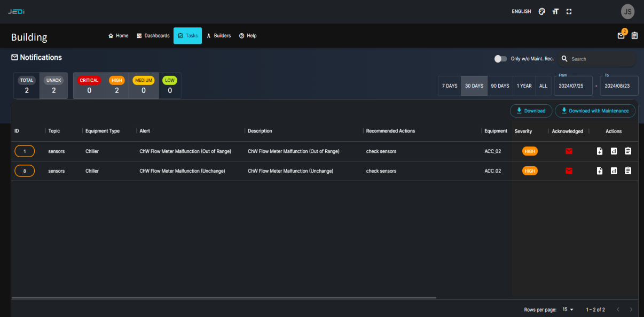Sort by Description column header

click(260, 131)
